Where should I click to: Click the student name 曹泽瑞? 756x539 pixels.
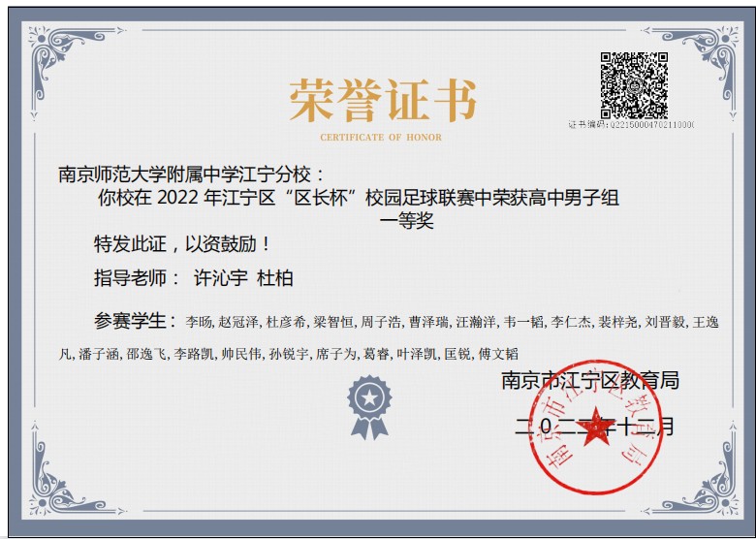(x=428, y=322)
